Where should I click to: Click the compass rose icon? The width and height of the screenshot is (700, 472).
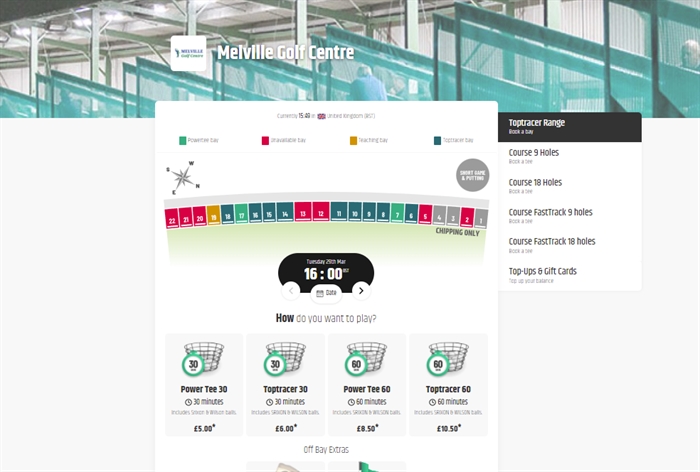(181, 178)
